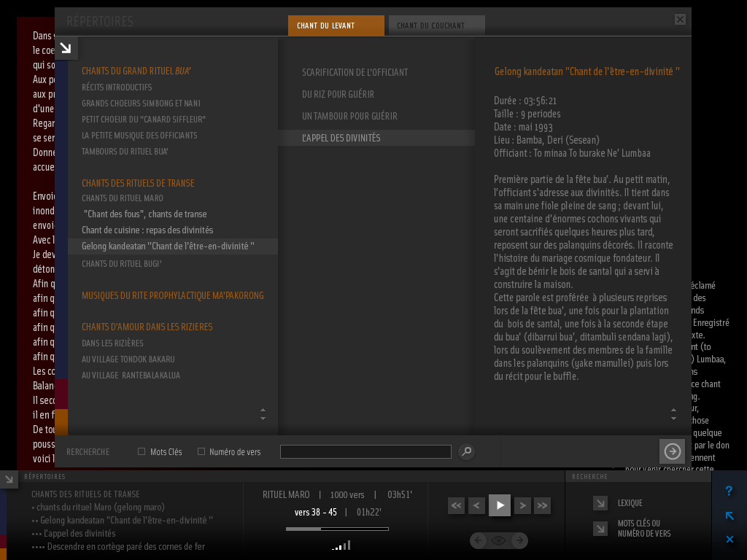
Task: Click the blue diagonal arrow icon
Action: (x=729, y=516)
